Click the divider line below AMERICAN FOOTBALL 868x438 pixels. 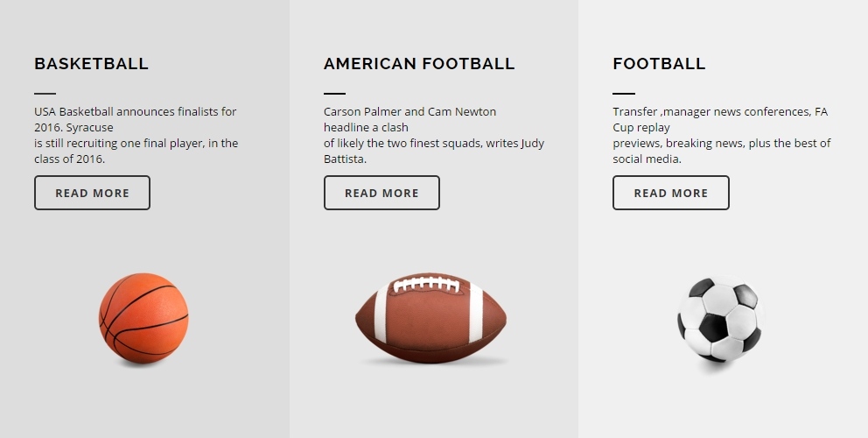[x=334, y=93]
